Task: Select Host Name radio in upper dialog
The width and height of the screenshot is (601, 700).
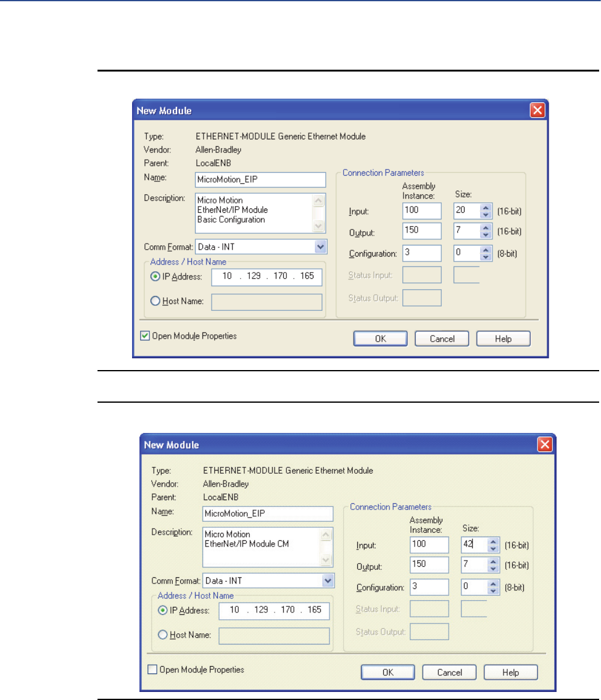Action: [155, 301]
